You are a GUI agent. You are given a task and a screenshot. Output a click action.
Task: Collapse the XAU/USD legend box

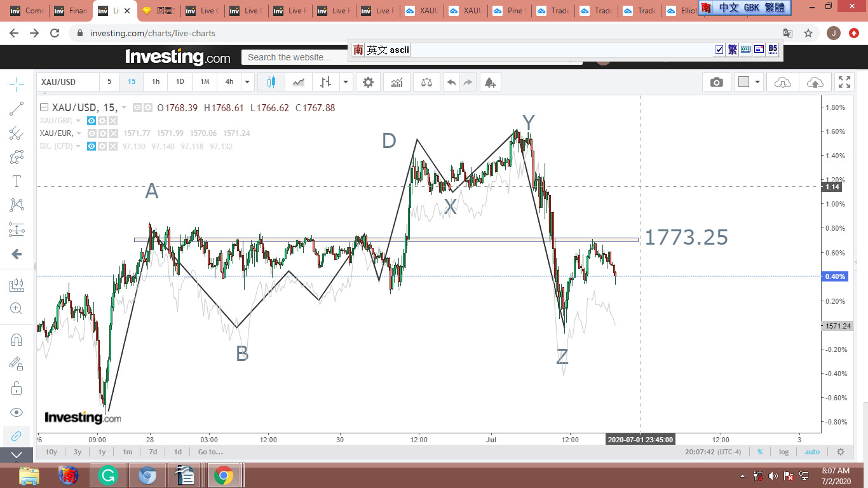click(x=44, y=107)
